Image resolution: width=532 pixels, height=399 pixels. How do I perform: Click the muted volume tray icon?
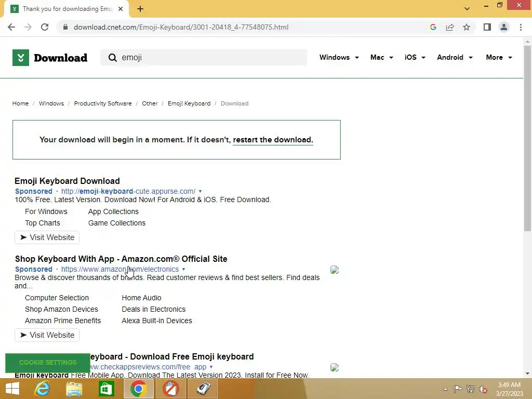click(x=483, y=389)
